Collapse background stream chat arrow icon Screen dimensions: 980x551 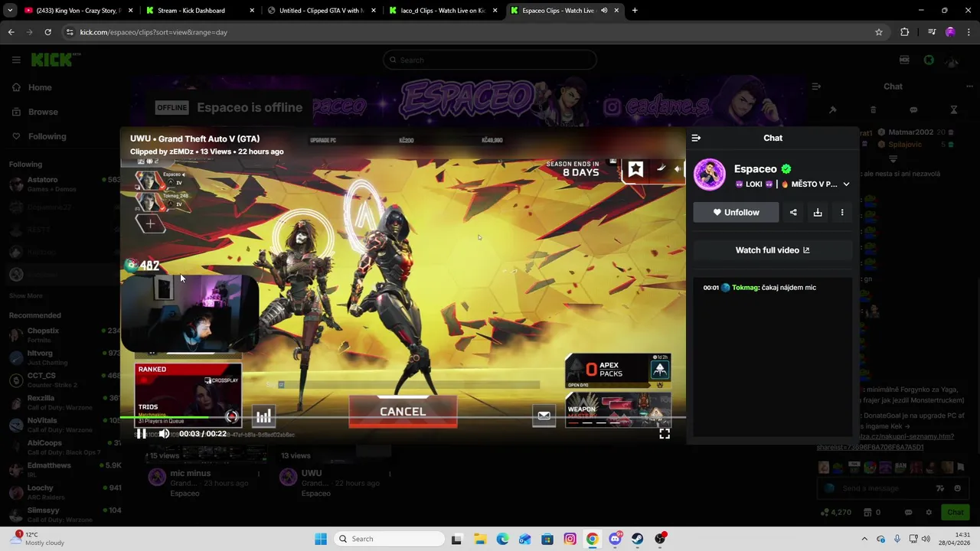(816, 86)
